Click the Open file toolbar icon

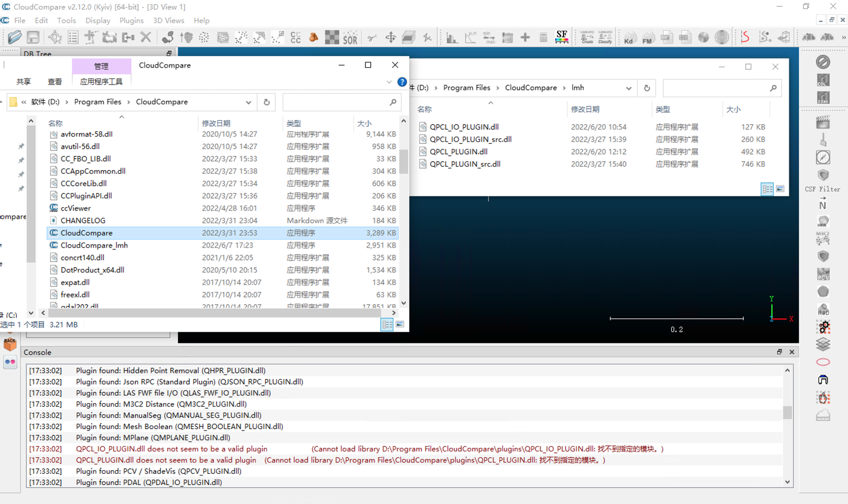(x=14, y=37)
